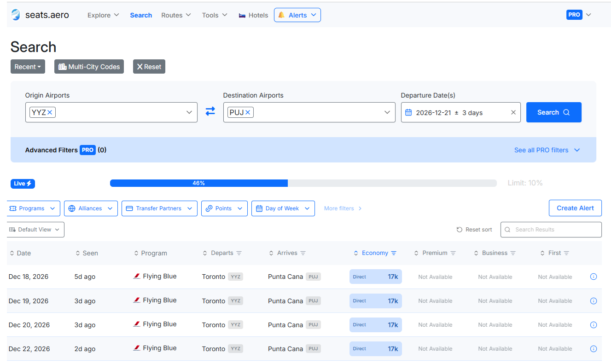
Task: Remove PUJ from destination airports
Action: [x=248, y=112]
